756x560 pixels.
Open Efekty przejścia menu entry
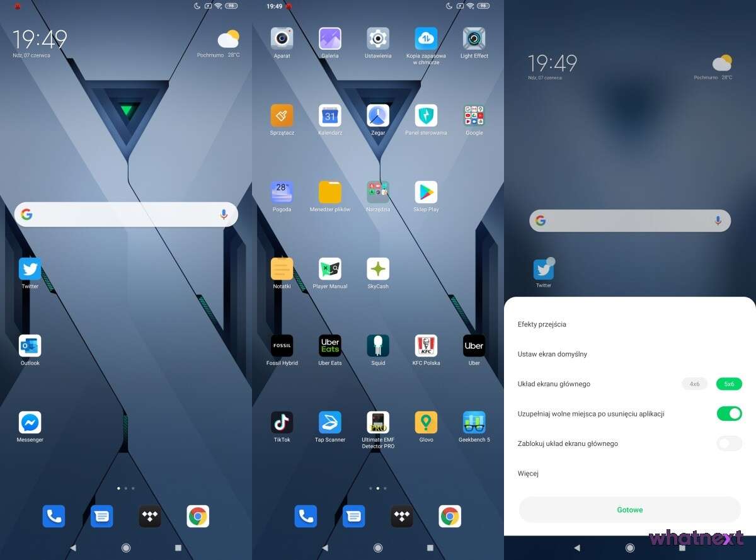542,324
